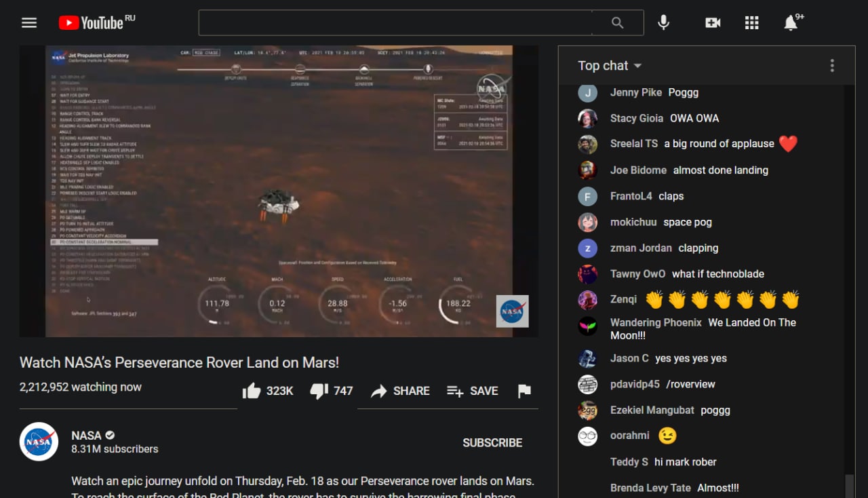This screenshot has height=498, width=868.
Task: Open FrantoL4's chat avatar
Action: point(587,196)
